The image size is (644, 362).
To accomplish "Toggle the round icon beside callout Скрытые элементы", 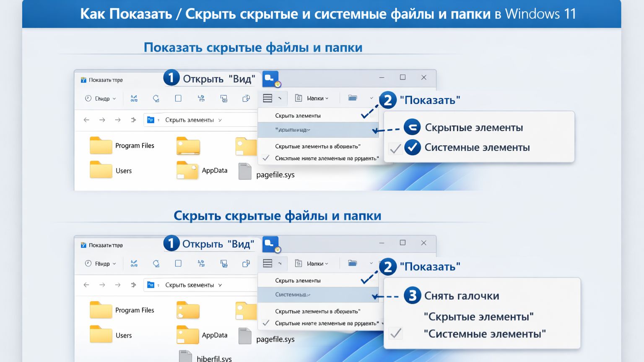I will (x=412, y=127).
